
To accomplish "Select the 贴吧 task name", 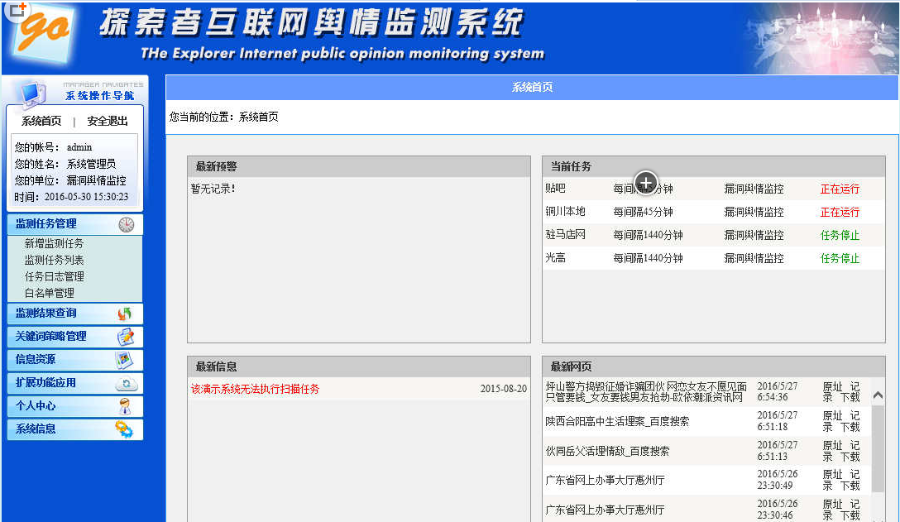I will click(555, 188).
